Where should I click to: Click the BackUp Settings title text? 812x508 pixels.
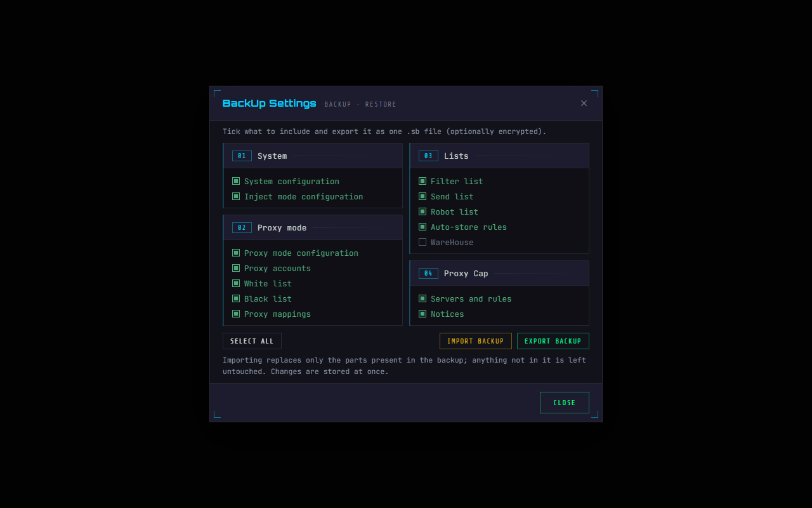click(269, 104)
